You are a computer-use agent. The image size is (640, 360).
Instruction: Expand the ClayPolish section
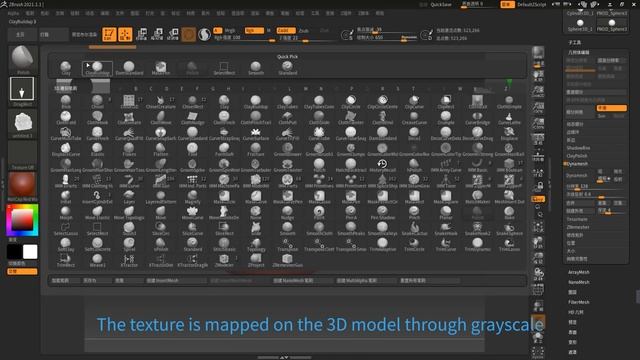pyautogui.click(x=577, y=156)
